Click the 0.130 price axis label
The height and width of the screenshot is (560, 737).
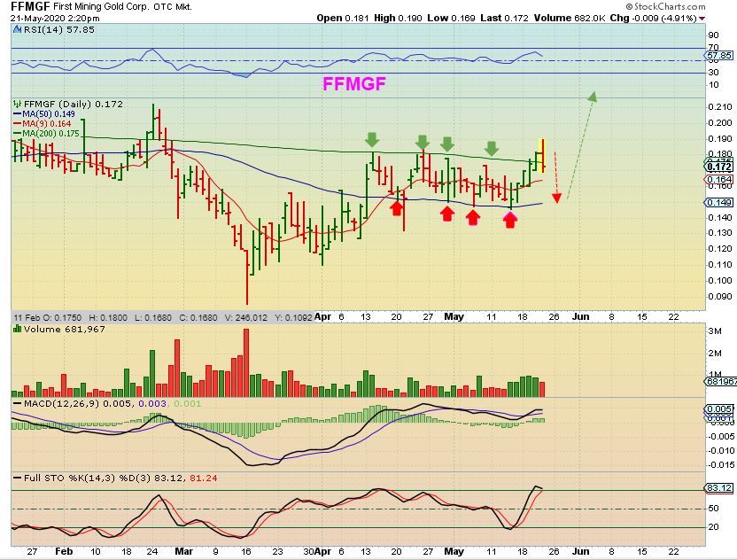coord(720,233)
